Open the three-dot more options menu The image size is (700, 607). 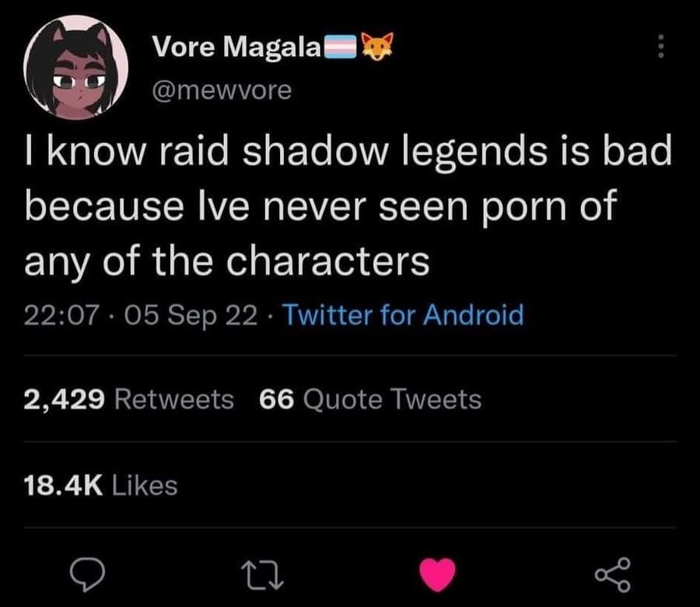click(x=662, y=46)
